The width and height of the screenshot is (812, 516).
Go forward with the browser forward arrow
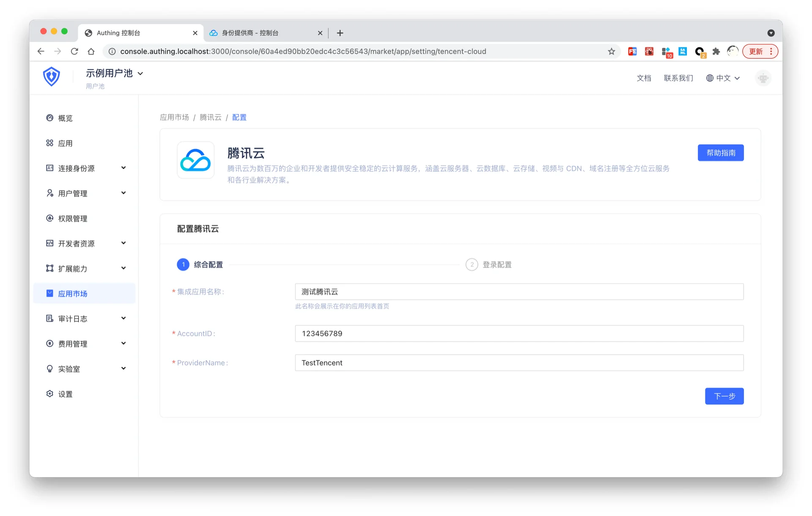(58, 52)
